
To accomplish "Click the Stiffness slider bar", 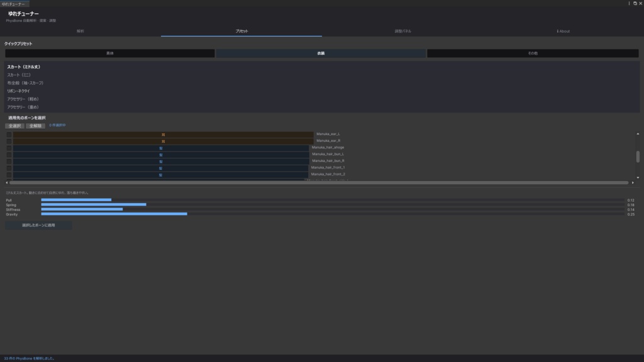I will click(x=333, y=209).
